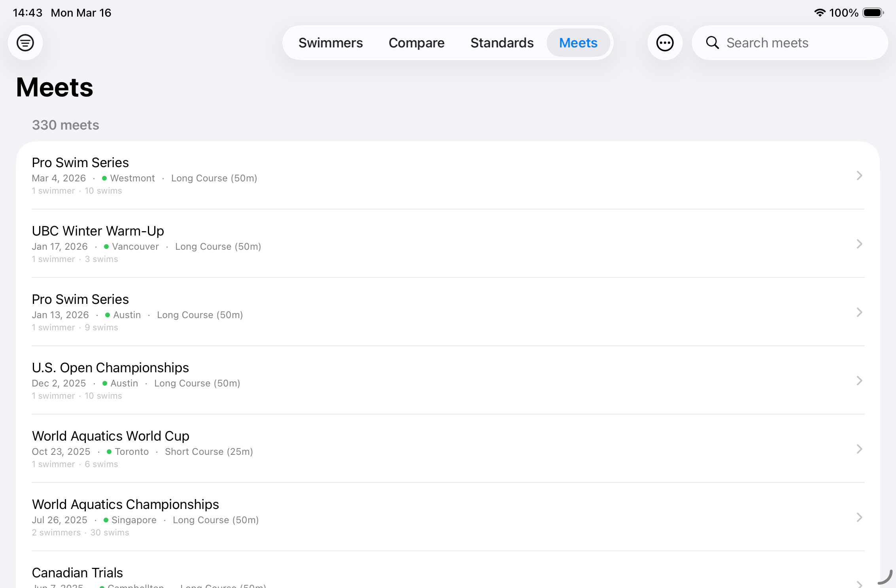
Task: Select the Meets tab
Action: click(x=578, y=43)
